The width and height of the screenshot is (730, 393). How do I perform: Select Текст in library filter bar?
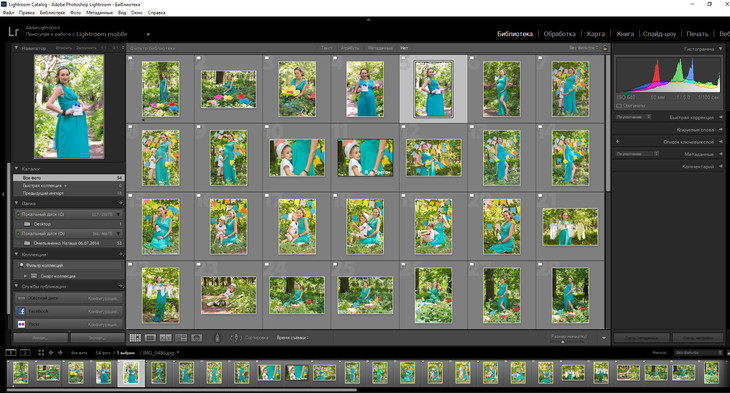click(x=327, y=47)
